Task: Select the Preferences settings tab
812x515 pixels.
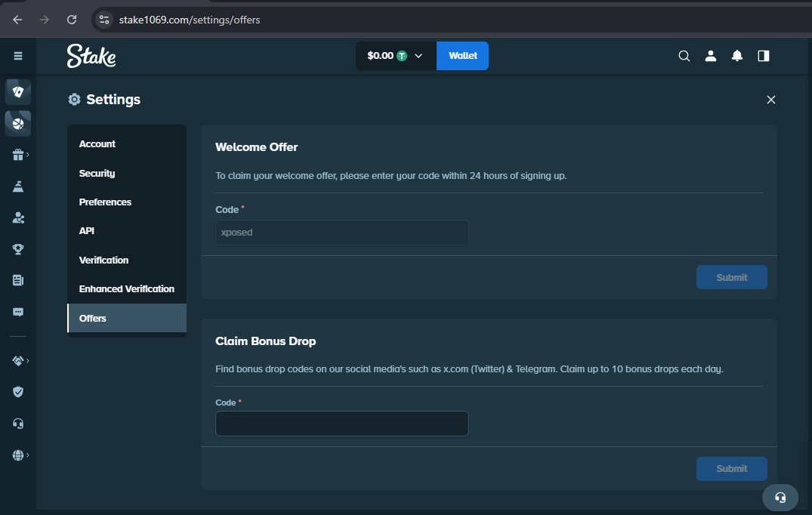Action: click(127, 202)
